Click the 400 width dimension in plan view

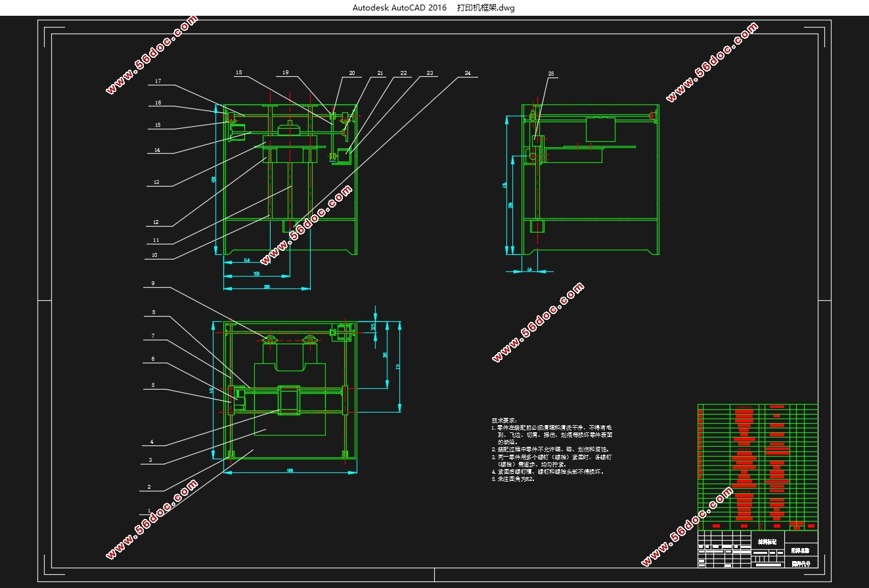(290, 470)
